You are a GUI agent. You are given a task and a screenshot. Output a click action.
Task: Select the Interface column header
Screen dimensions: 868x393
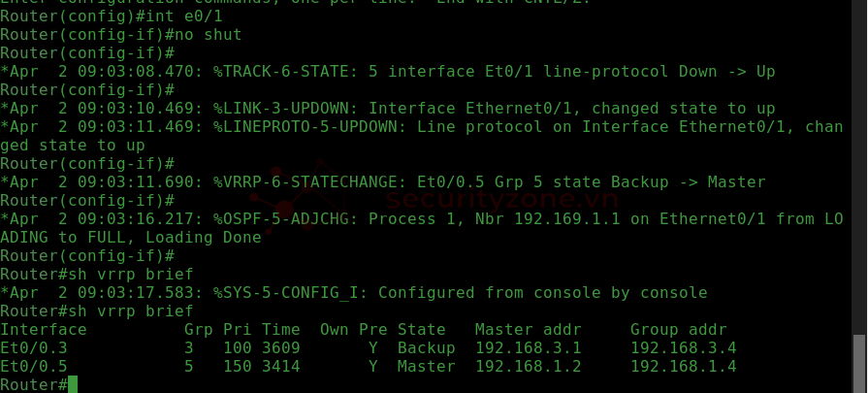[x=44, y=330]
